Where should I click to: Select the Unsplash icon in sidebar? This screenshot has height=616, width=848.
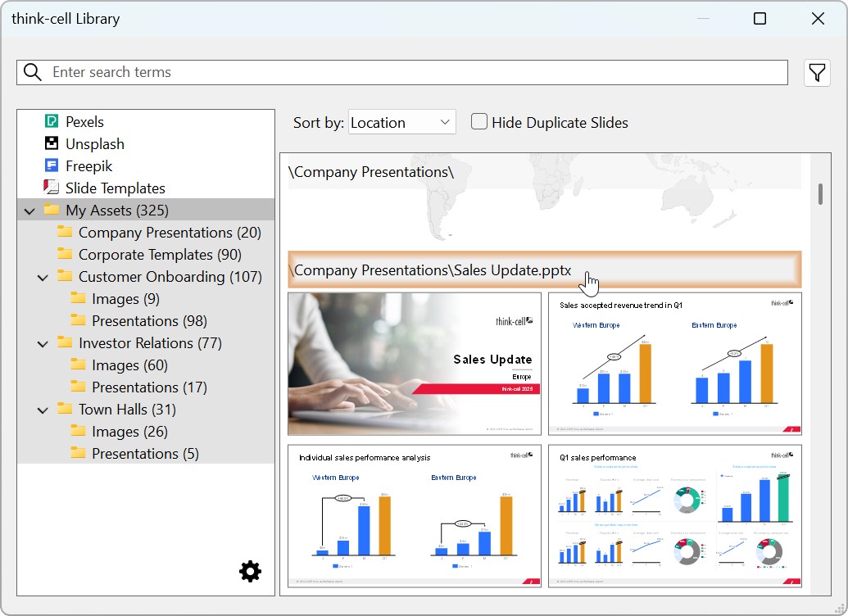(52, 144)
